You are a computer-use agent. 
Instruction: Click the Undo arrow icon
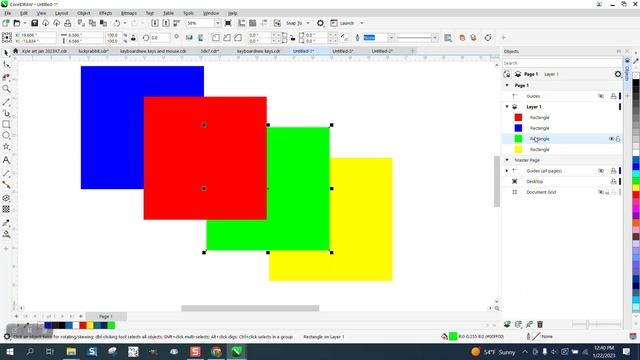coord(117,23)
